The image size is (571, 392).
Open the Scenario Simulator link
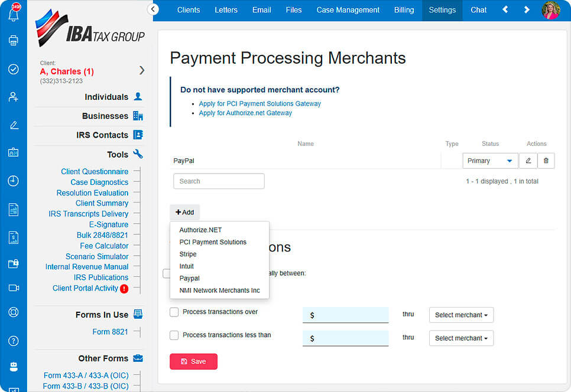coord(97,257)
